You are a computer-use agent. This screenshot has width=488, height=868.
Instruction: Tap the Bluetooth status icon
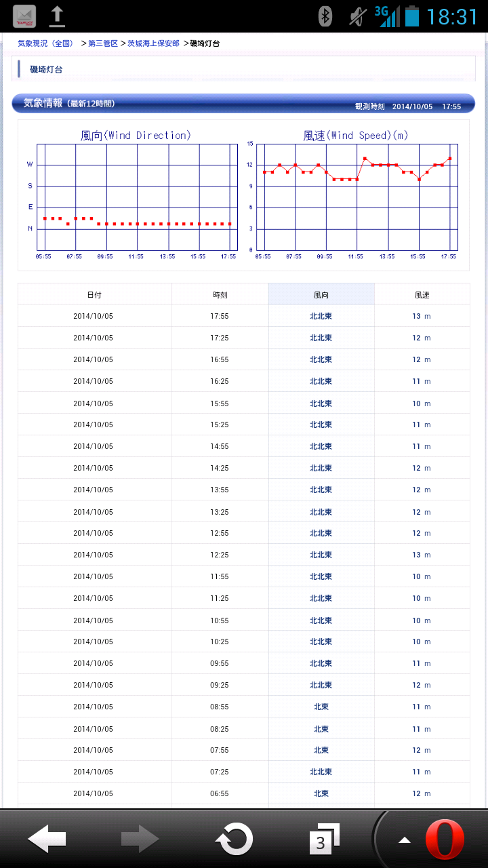click(x=325, y=16)
